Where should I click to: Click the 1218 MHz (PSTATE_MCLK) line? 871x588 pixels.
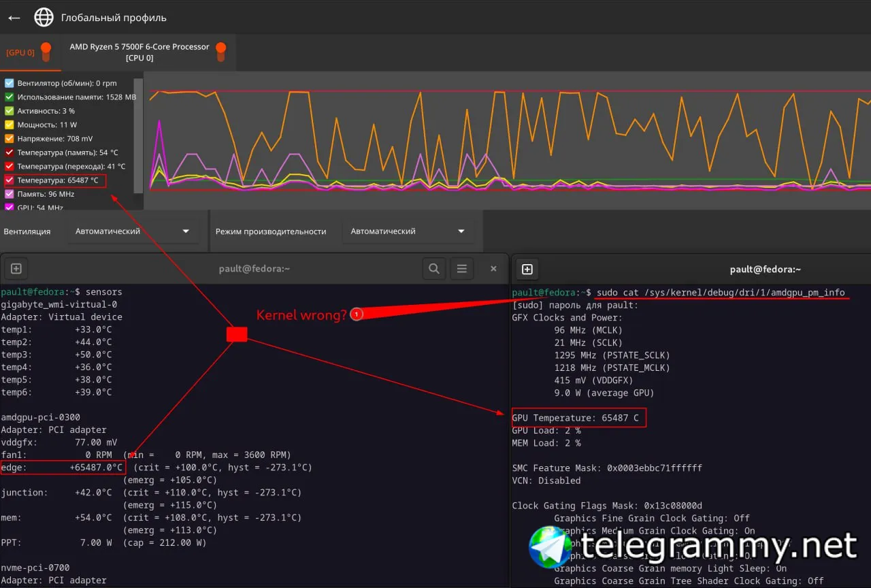click(x=612, y=368)
